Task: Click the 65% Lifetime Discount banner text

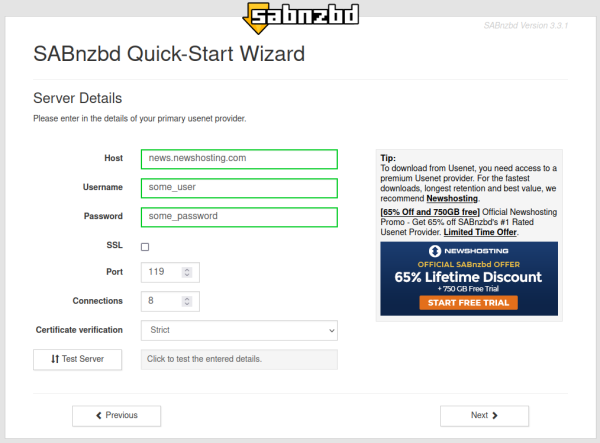Action: [x=468, y=277]
